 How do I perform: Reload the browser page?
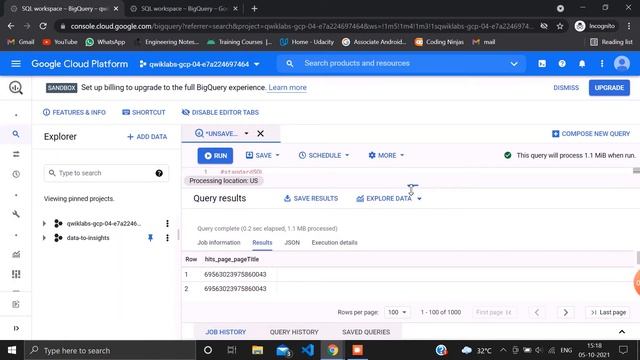tap(43, 26)
